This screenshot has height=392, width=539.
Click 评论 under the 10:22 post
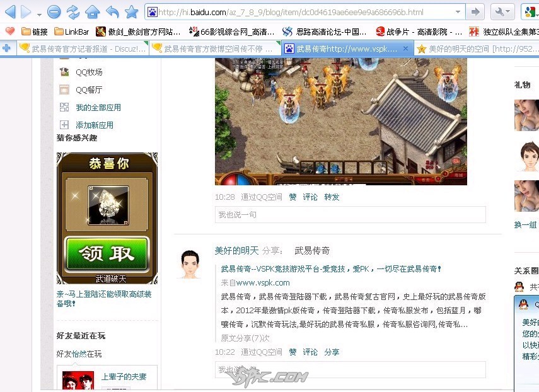click(x=310, y=352)
